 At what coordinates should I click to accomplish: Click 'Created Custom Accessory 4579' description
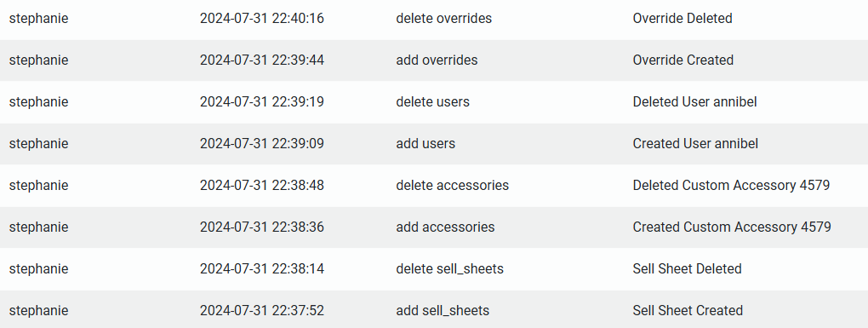[732, 227]
